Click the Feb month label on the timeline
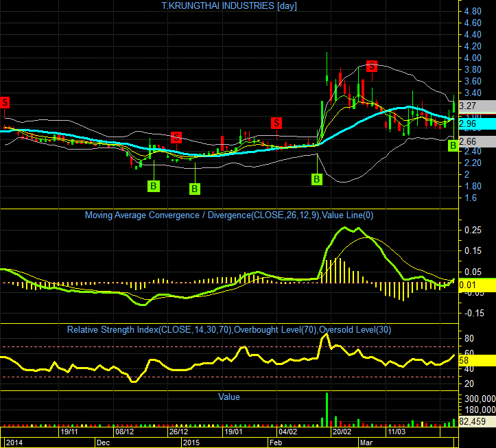The width and height of the screenshot is (496, 448). pos(276,443)
